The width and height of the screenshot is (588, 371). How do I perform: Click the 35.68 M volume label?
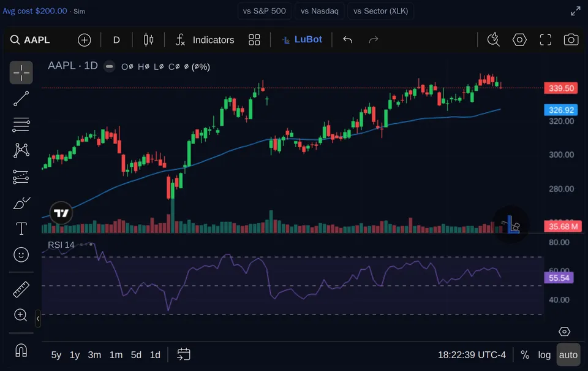point(563,226)
